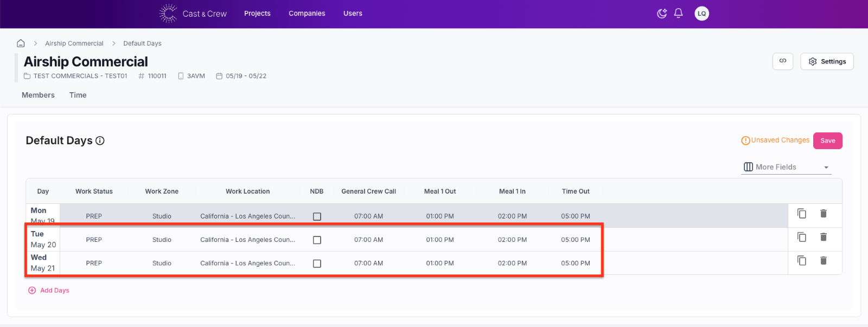Click Time Out column header
The height and width of the screenshot is (327, 868).
576,191
